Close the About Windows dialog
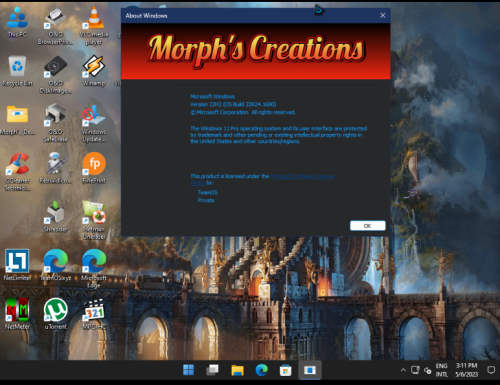The image size is (500, 385). (383, 15)
